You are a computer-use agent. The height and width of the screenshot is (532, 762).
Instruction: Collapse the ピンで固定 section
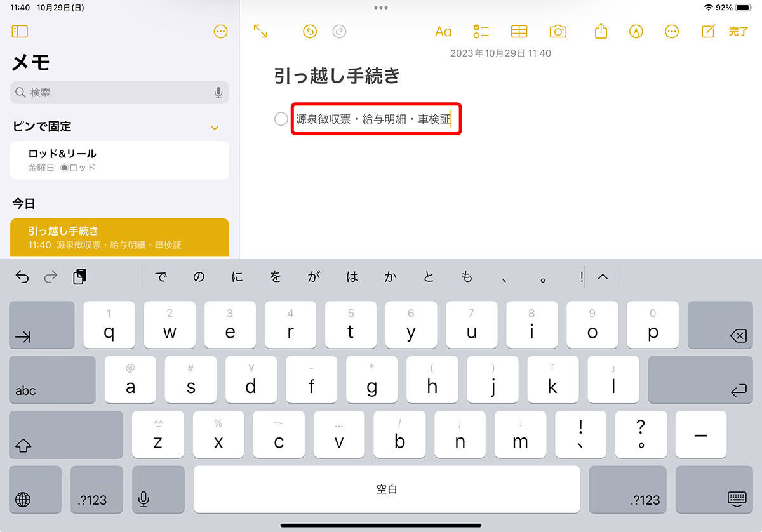pyautogui.click(x=215, y=128)
